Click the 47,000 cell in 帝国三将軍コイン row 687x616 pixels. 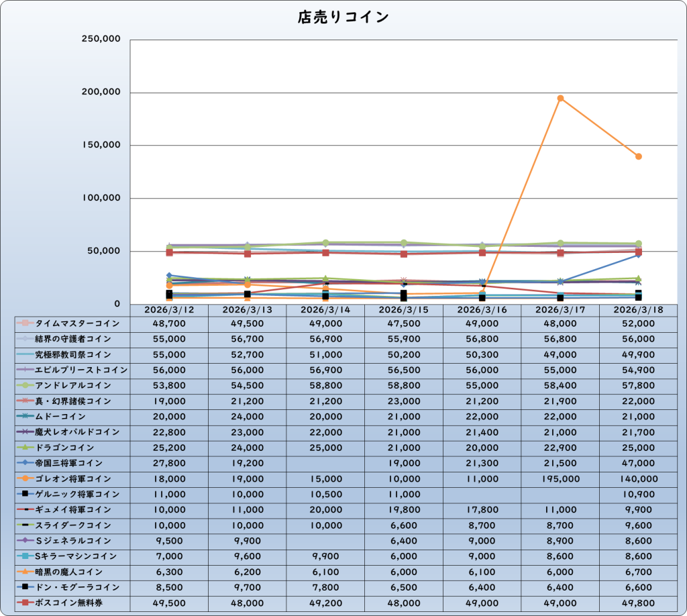[638, 464]
